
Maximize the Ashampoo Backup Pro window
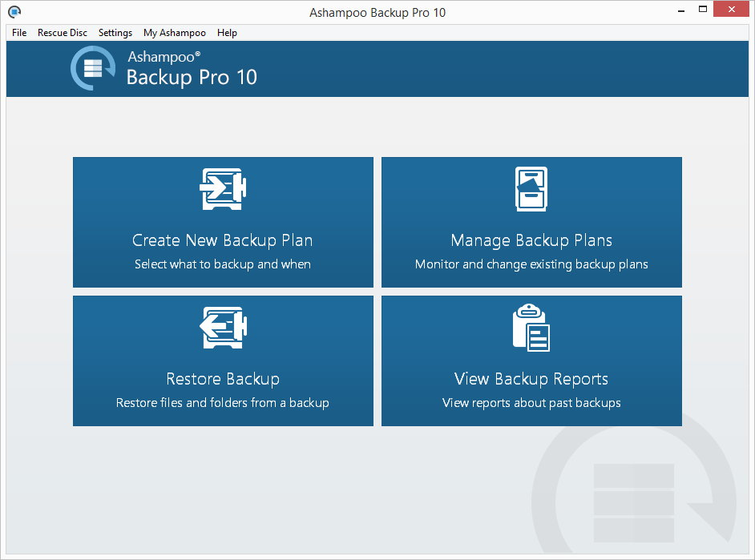703,10
